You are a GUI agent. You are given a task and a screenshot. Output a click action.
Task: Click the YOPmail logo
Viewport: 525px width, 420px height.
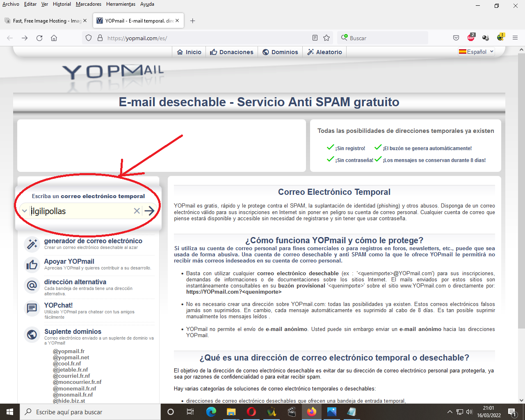tap(113, 71)
